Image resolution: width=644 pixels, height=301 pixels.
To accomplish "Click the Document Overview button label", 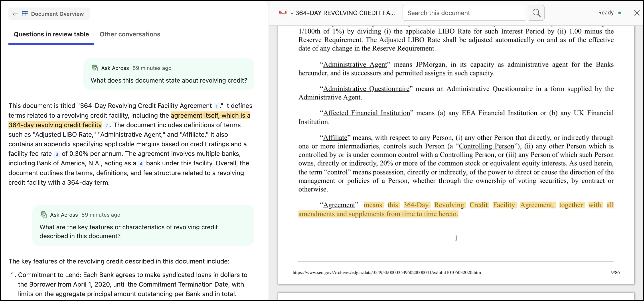I will pos(57,14).
